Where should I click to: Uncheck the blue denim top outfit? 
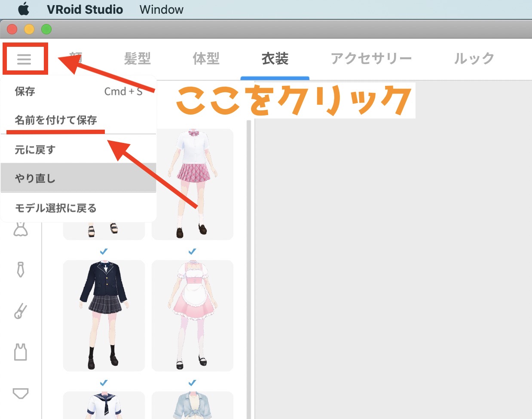coord(192,383)
